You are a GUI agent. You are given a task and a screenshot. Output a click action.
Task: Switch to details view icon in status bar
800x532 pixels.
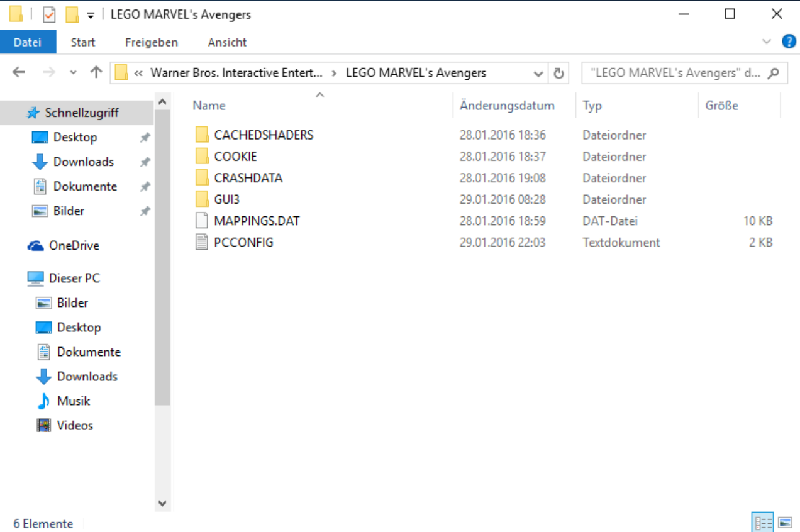pos(764,523)
